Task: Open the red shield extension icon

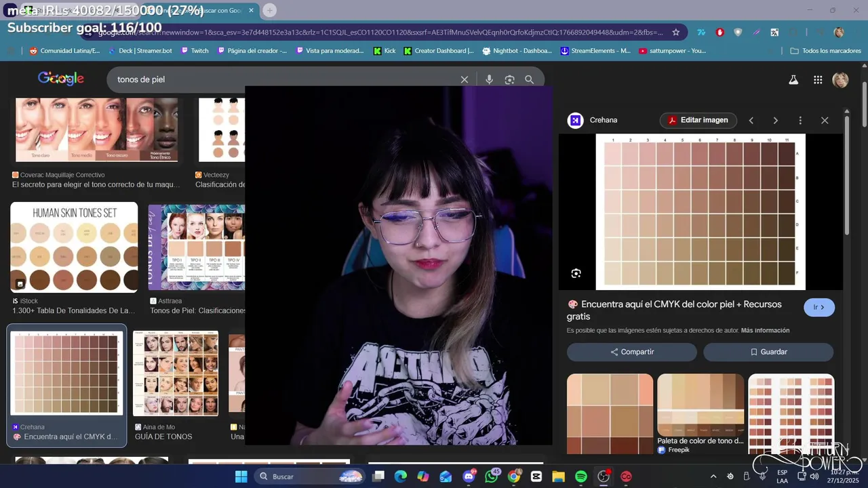Action: (x=720, y=32)
